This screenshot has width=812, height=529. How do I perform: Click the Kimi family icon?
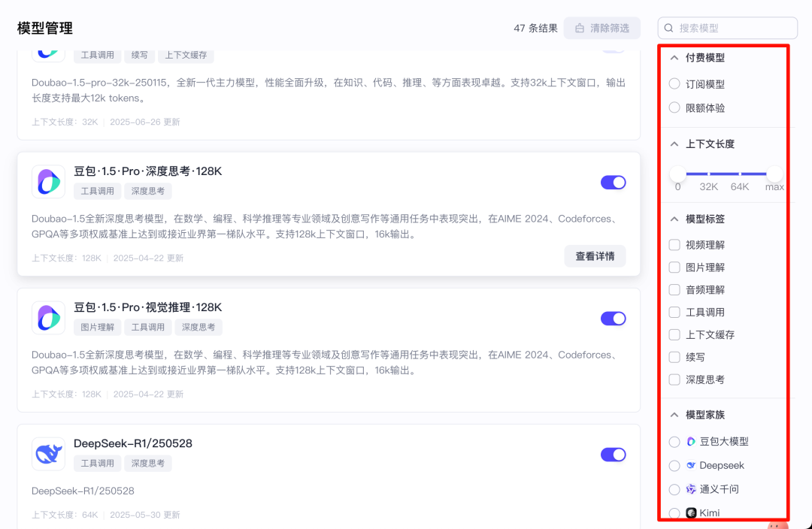(691, 513)
